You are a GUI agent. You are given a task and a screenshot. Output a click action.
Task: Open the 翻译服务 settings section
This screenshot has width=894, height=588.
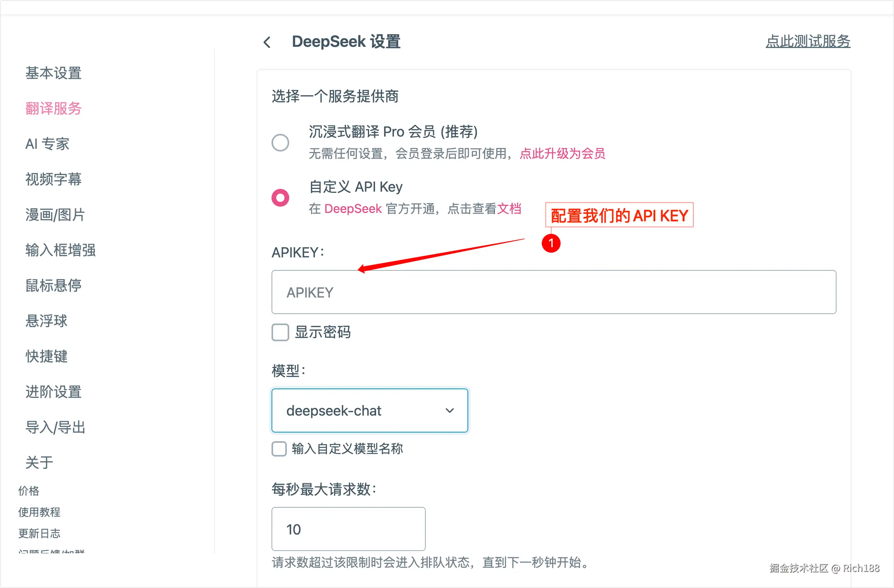click(53, 109)
